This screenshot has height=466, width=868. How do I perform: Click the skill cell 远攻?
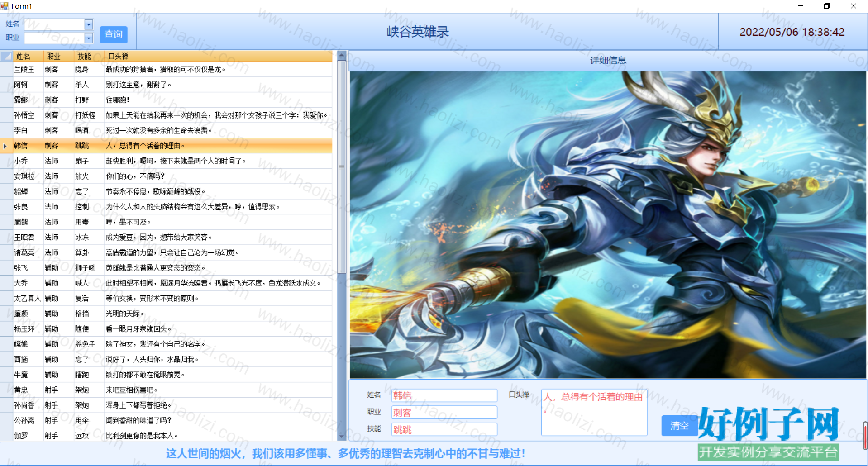(89, 436)
